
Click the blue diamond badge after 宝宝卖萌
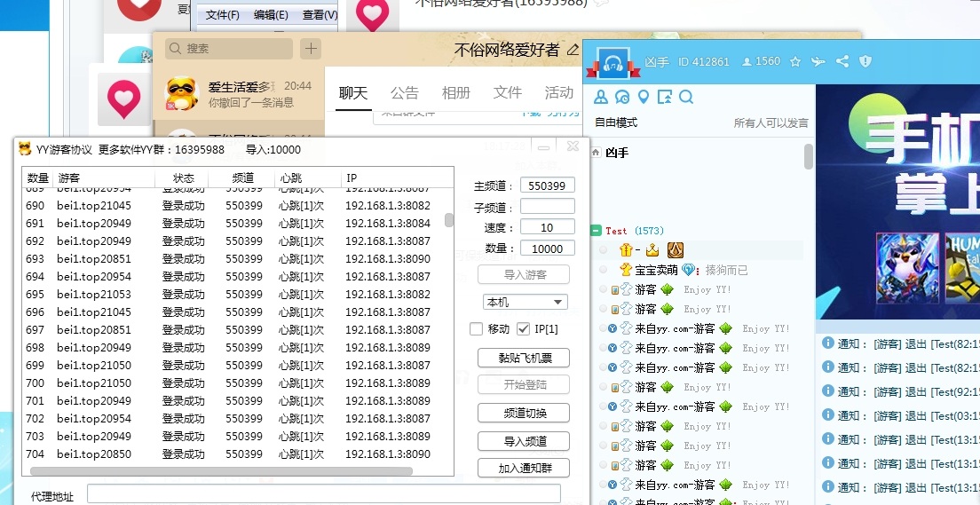(x=689, y=270)
